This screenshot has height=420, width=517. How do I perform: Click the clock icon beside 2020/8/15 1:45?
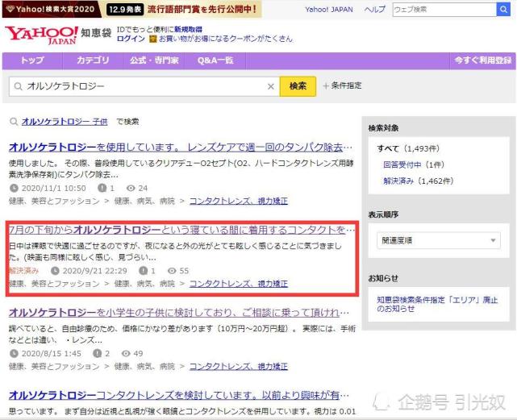14,353
